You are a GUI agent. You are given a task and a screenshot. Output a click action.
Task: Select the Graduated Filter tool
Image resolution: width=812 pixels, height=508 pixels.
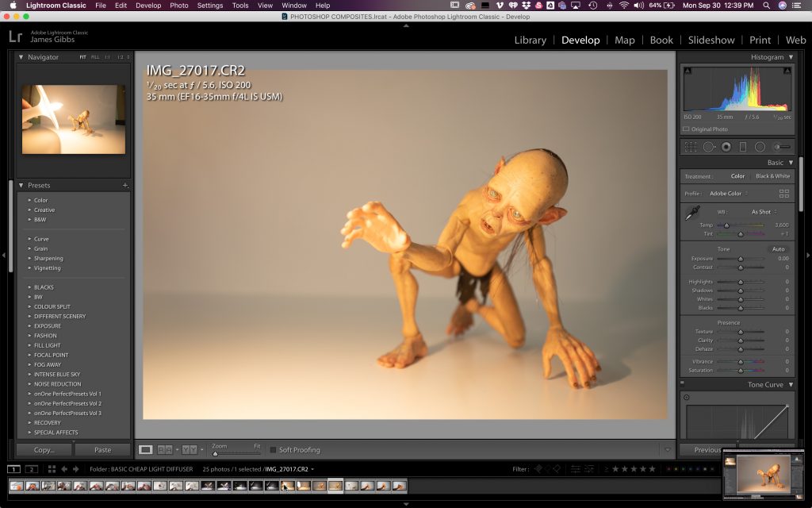coord(742,147)
